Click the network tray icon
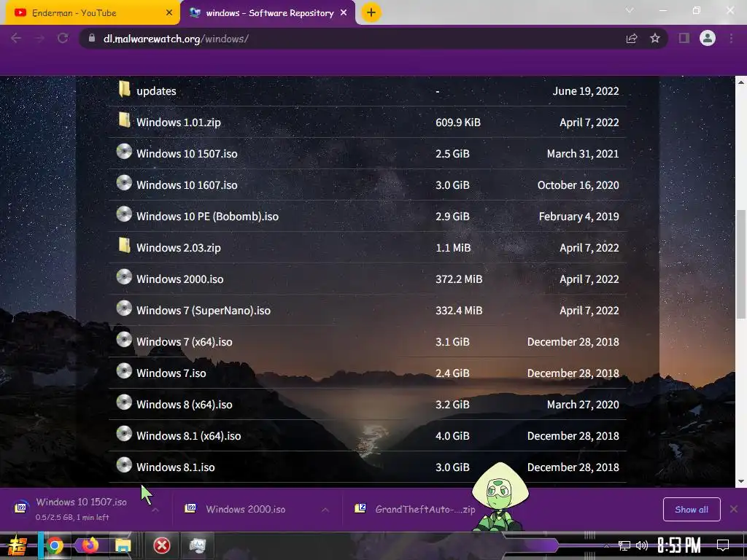The image size is (747, 560). 624,545
